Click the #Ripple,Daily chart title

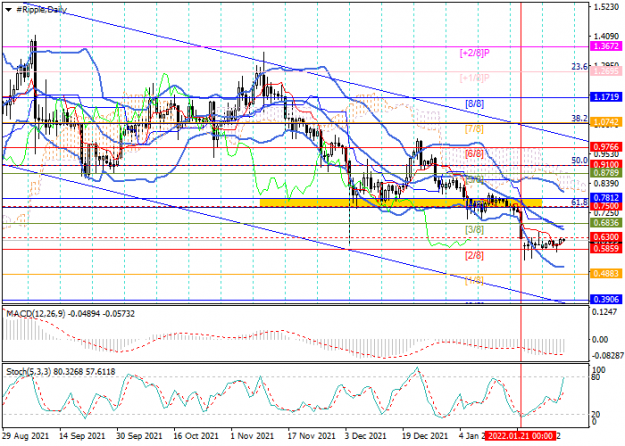click(41, 10)
